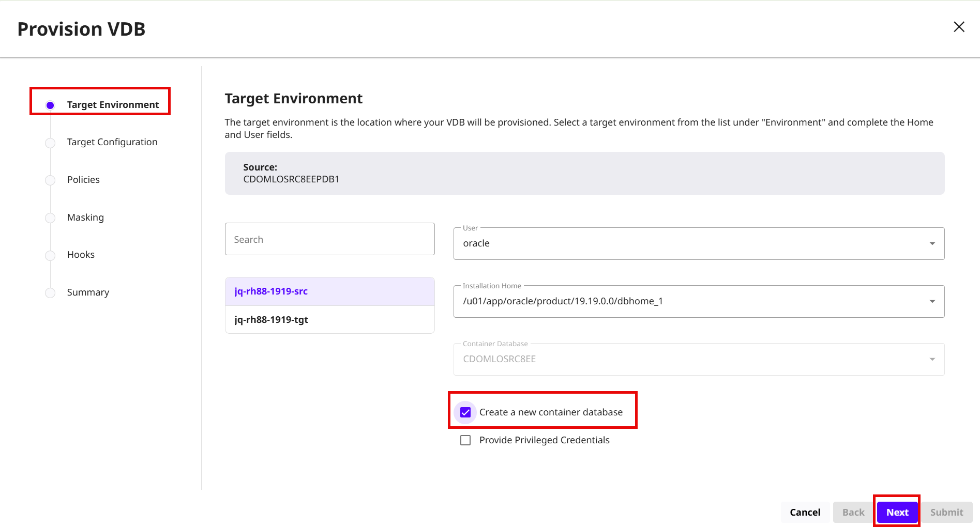Select jq-rh88-1919-src environment
This screenshot has width=980, height=527.
(330, 291)
